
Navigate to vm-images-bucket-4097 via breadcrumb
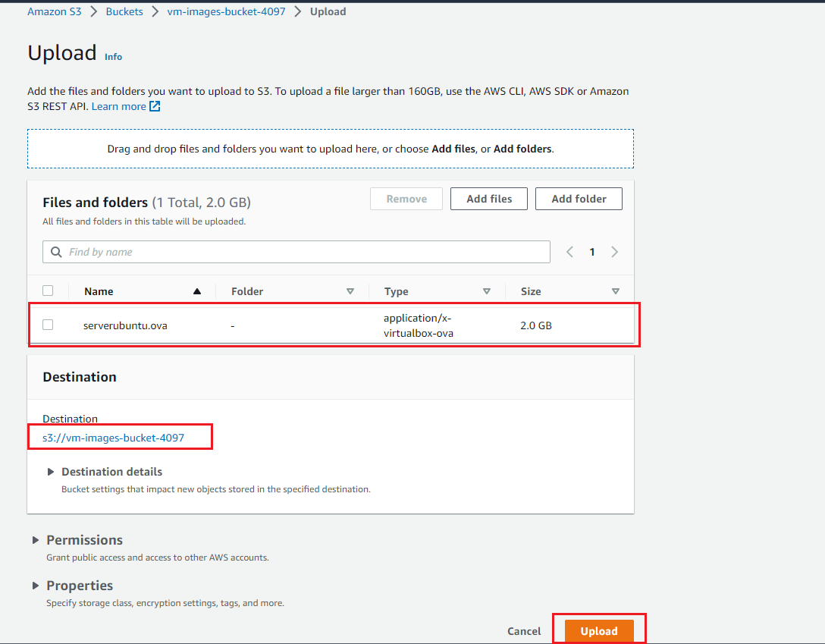pyautogui.click(x=225, y=11)
